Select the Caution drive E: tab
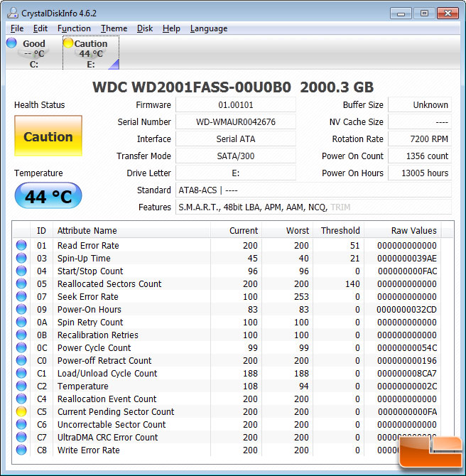 (90, 53)
